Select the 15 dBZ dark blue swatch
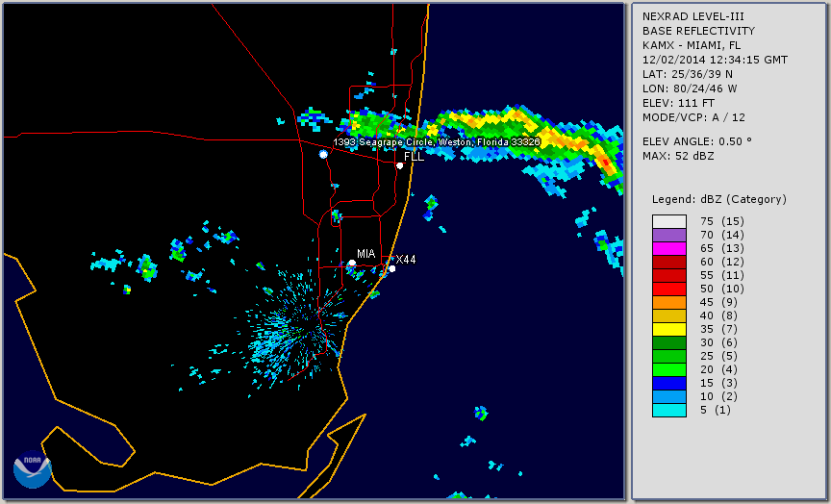 click(669, 383)
